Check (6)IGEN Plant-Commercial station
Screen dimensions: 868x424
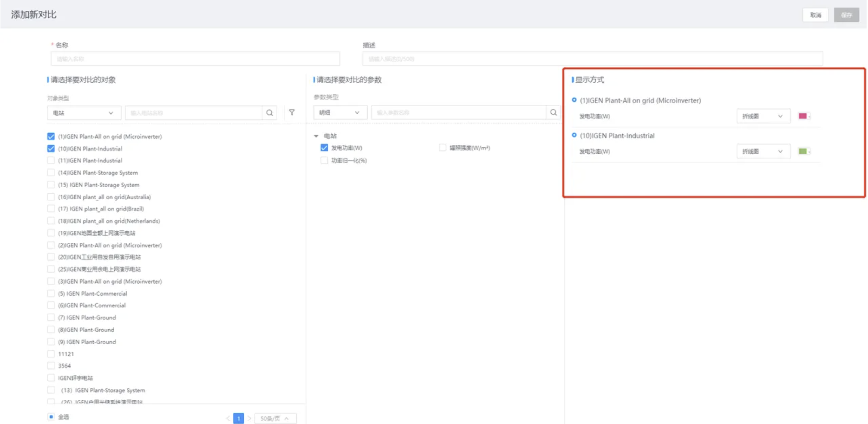(x=51, y=306)
